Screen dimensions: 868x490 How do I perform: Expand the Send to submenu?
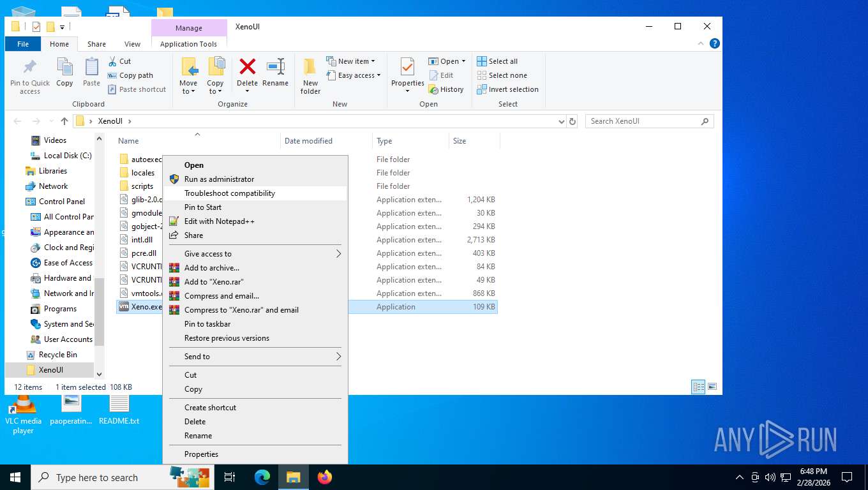(338, 357)
